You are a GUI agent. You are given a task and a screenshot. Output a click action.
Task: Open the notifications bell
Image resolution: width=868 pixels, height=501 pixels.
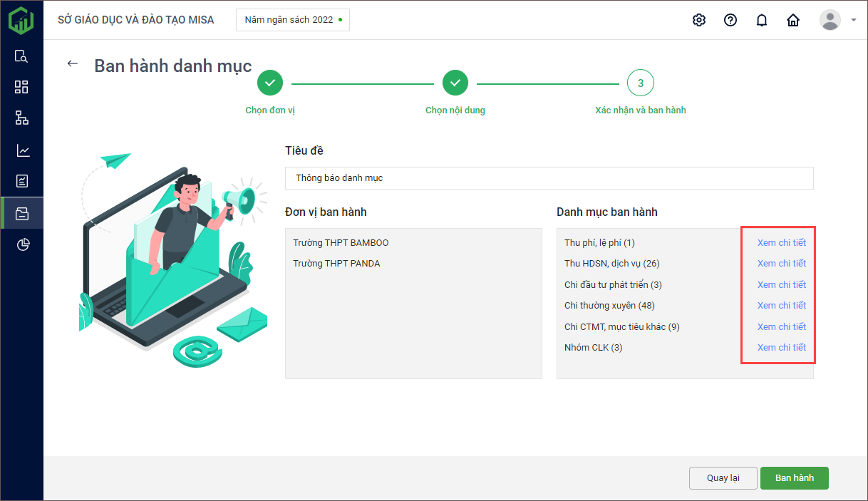coord(761,20)
